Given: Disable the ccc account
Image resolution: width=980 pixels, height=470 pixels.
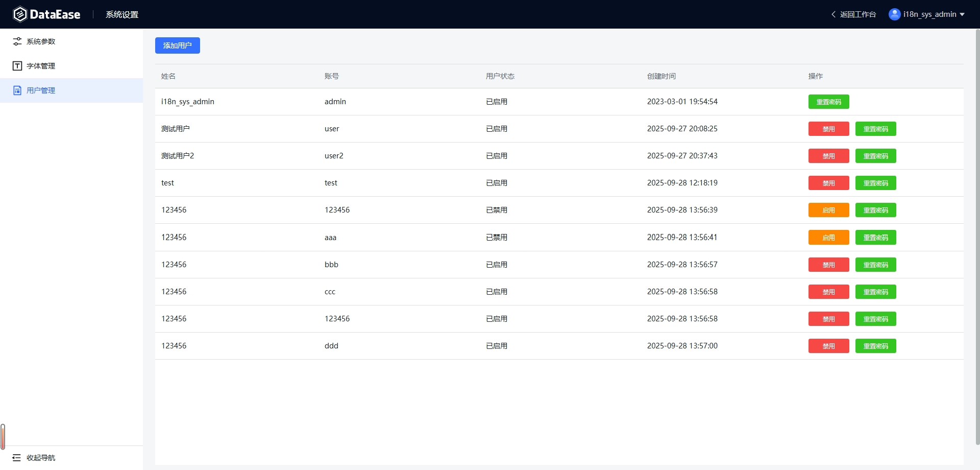Looking at the screenshot, I should [829, 292].
